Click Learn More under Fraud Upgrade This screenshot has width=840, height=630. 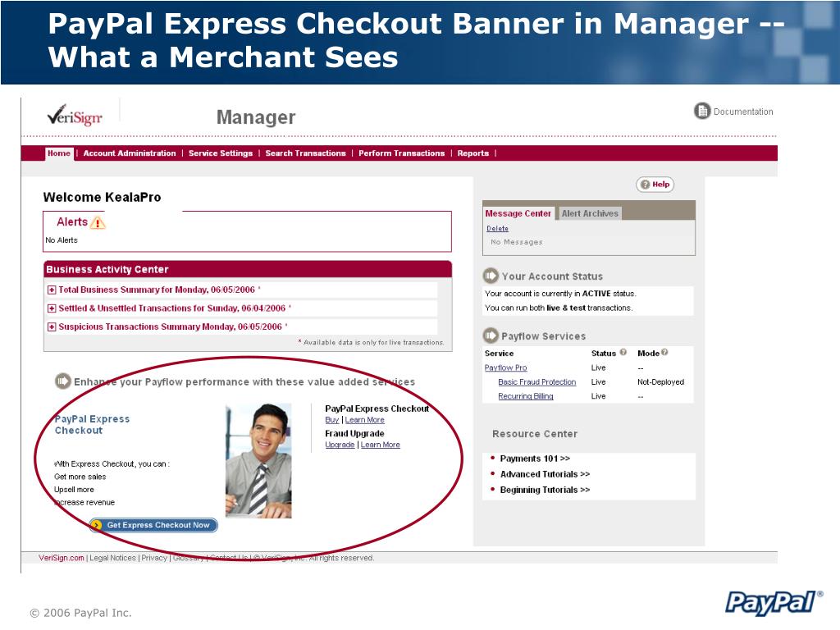pos(381,445)
